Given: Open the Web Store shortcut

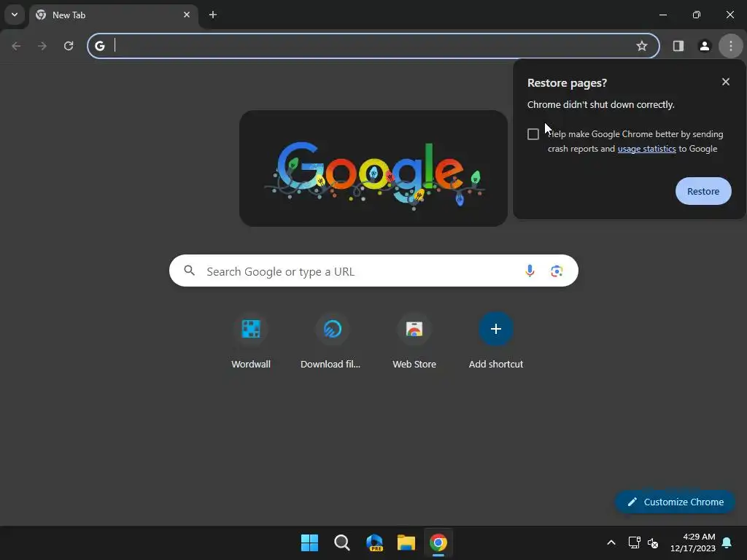Looking at the screenshot, I should [414, 341].
